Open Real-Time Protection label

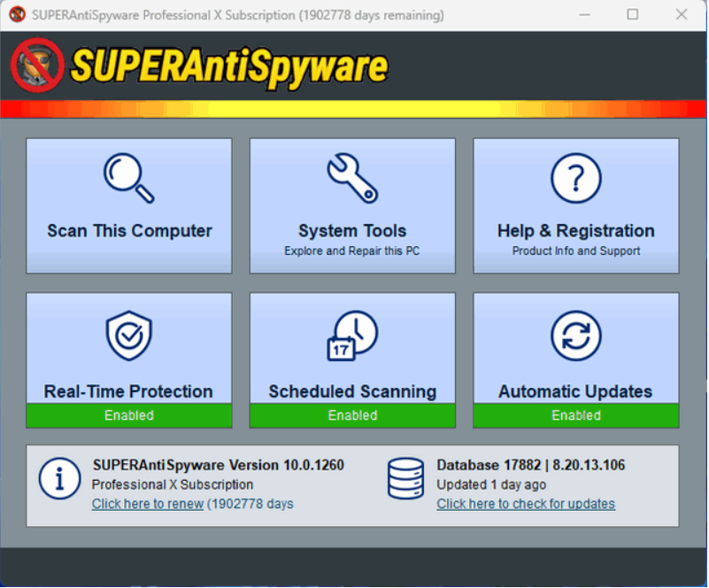pyautogui.click(x=128, y=391)
